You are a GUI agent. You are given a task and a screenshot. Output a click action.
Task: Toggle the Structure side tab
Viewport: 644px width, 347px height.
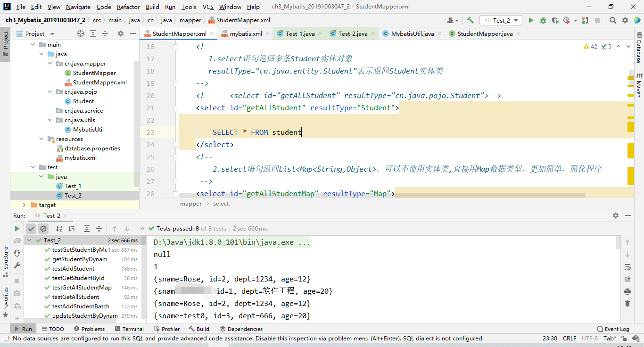tap(6, 262)
